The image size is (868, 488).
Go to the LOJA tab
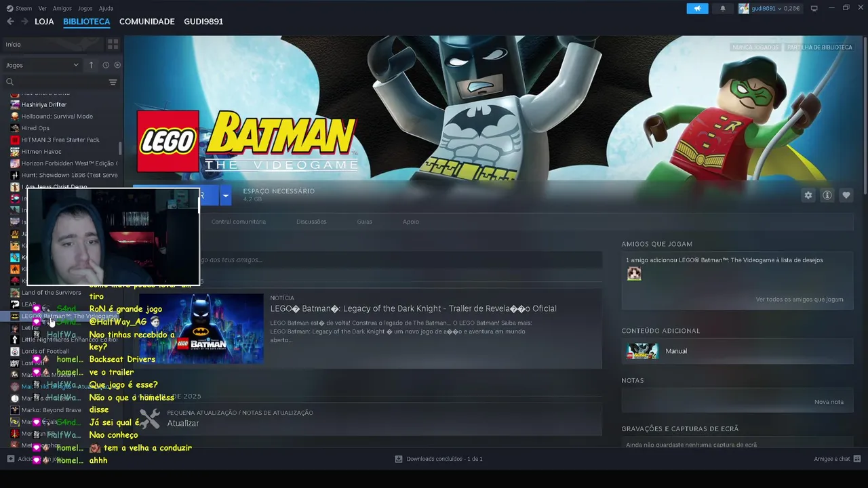(44, 22)
